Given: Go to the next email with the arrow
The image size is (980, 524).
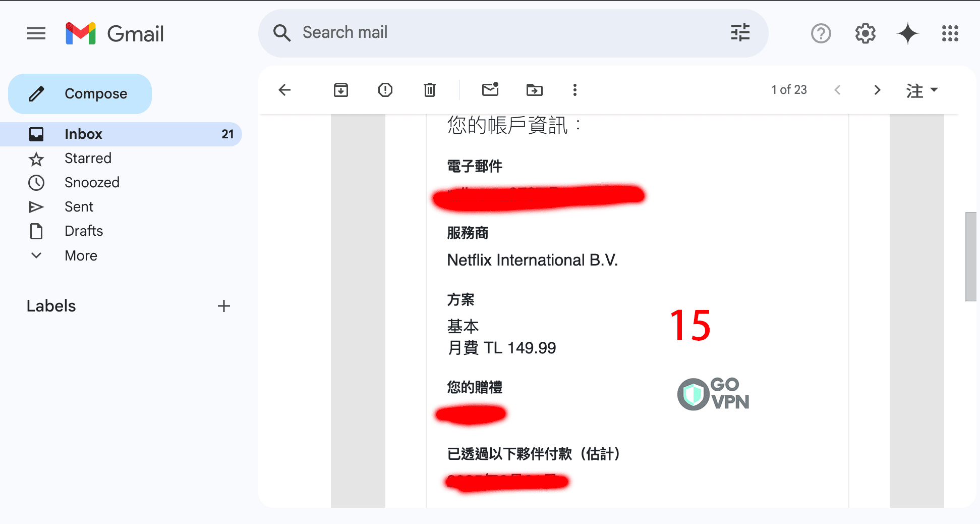Looking at the screenshot, I should coord(877,90).
